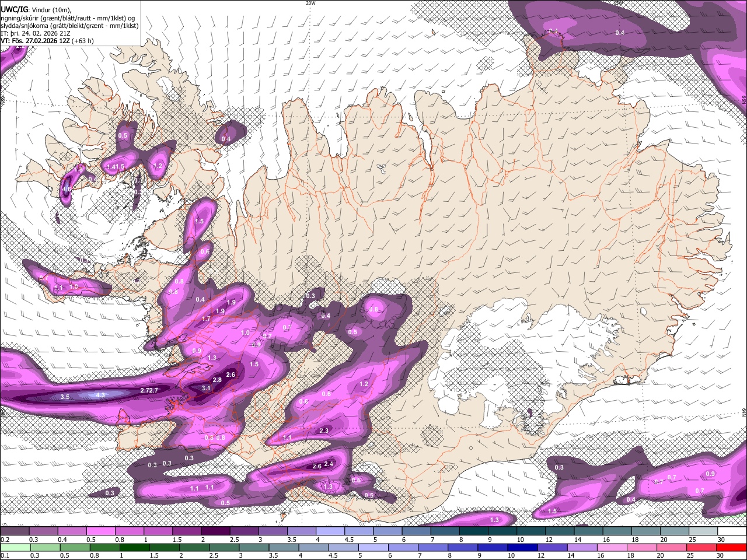Click the overlapping '2.72.7' value on the map
747x560 pixels.
(149, 390)
